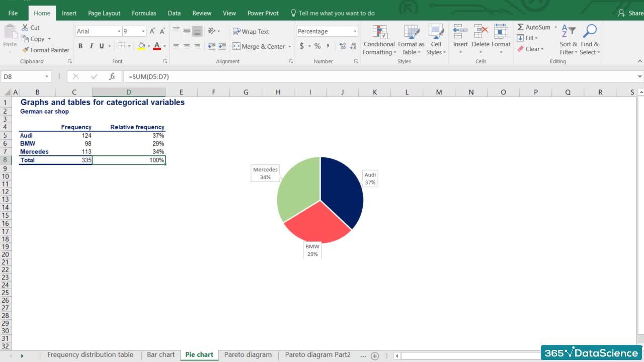Align text left in cell
This screenshot has width=644, height=362.
click(176, 46)
